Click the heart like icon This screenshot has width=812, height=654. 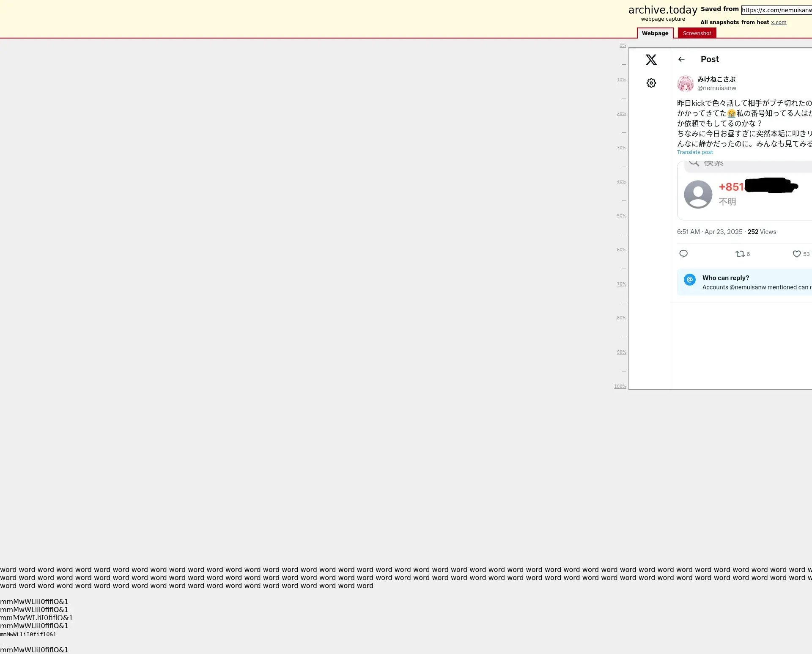coord(796,254)
